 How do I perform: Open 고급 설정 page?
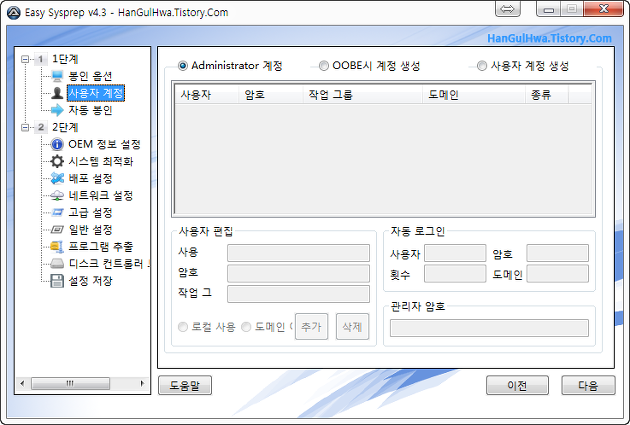[x=90, y=212]
